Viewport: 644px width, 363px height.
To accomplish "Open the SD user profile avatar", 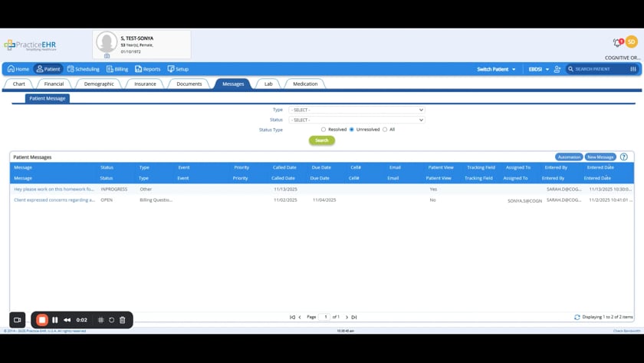I will pos(631,42).
